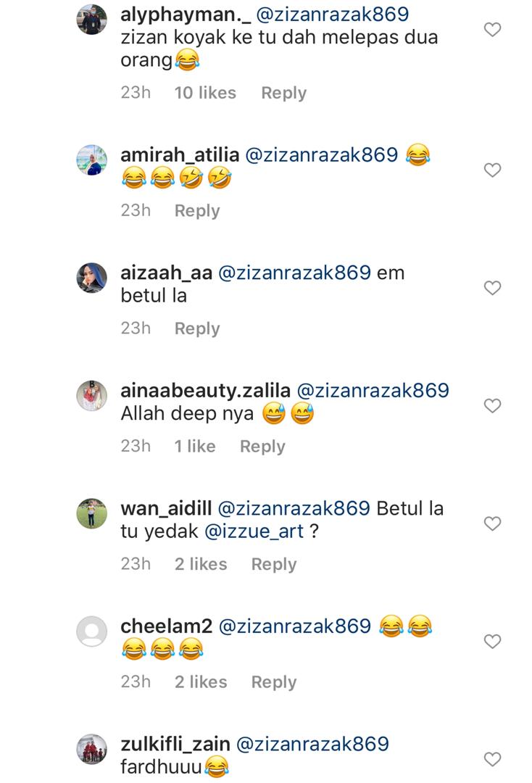This screenshot has height=783, width=532.
Task: Show 2 likes on wan_aidill's comment
Action: [x=201, y=564]
